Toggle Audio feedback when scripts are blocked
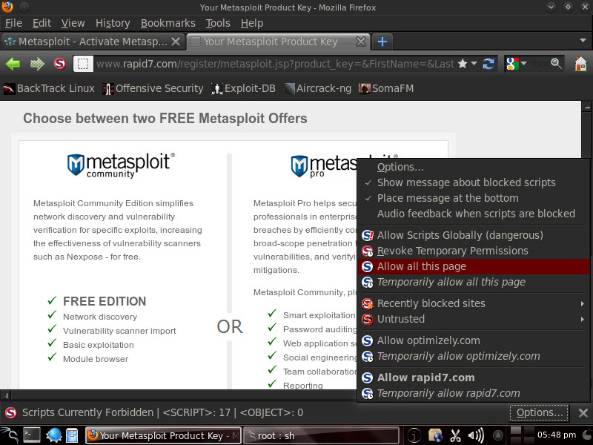This screenshot has height=445, width=593. (473, 214)
